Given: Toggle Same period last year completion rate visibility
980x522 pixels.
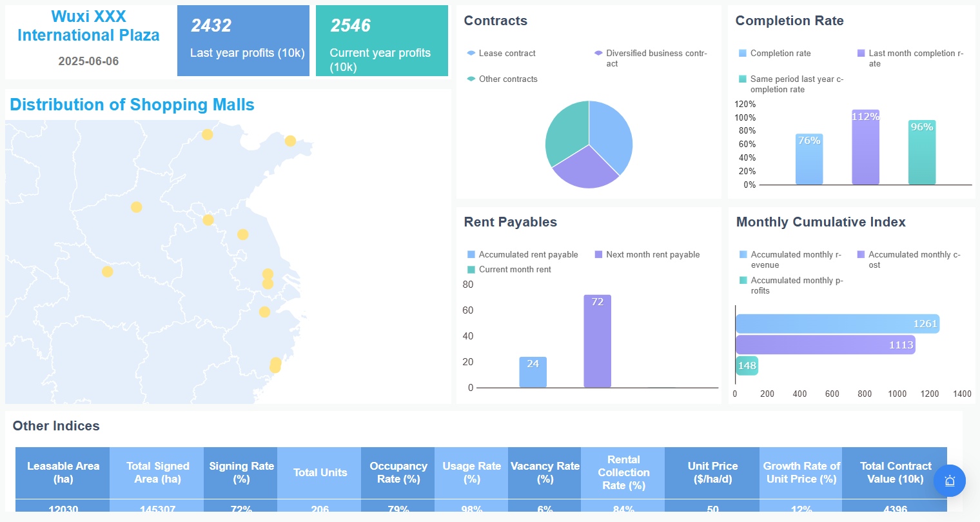Looking at the screenshot, I should 743,79.
